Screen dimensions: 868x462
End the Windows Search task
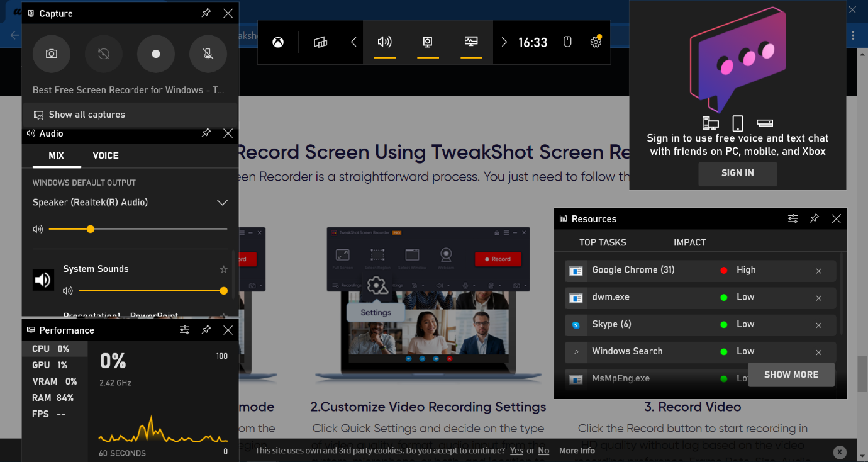coord(818,352)
